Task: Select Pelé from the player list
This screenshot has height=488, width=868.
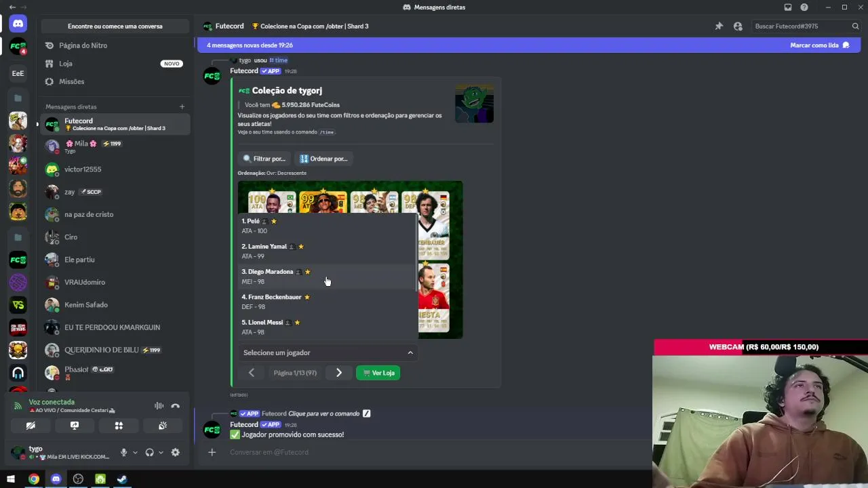Action: click(x=328, y=226)
